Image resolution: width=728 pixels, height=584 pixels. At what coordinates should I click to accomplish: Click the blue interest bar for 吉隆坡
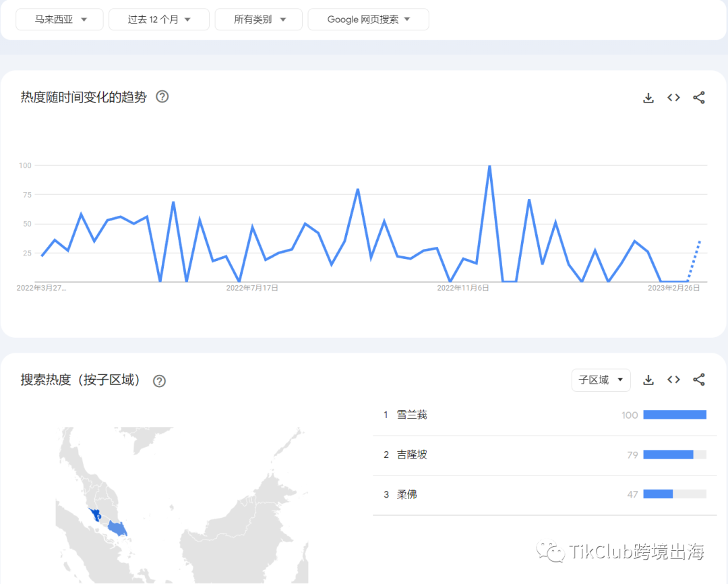click(x=668, y=455)
